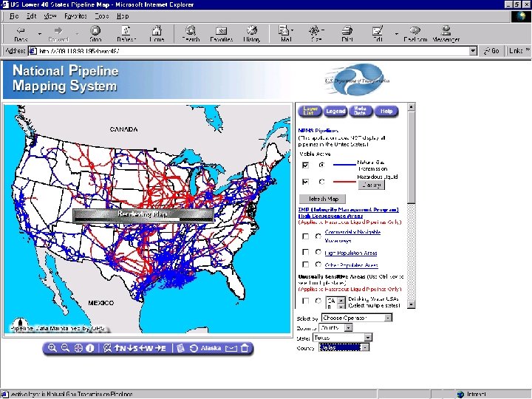Select Natural Gas Transmission active radio
This screenshot has width=532, height=399.
(x=321, y=165)
